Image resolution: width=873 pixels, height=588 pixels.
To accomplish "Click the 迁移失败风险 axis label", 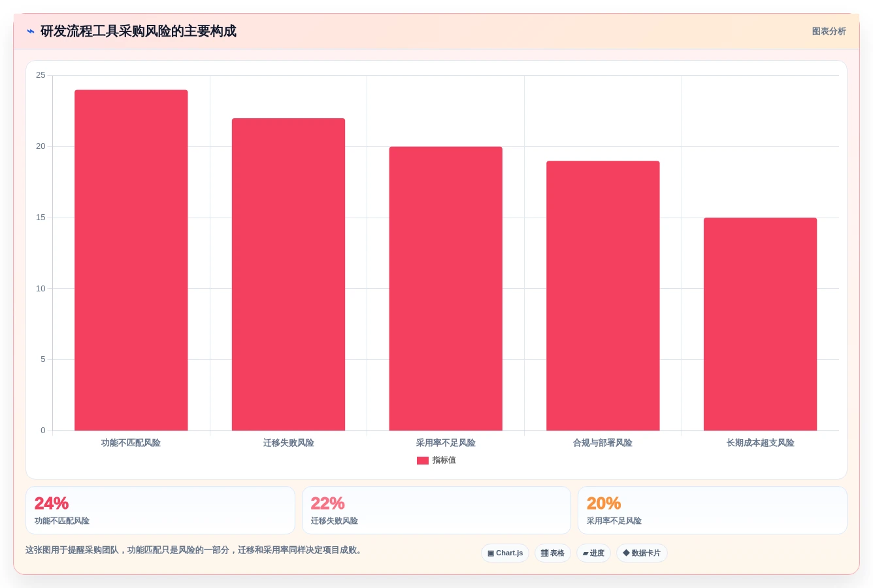I will pos(288,443).
